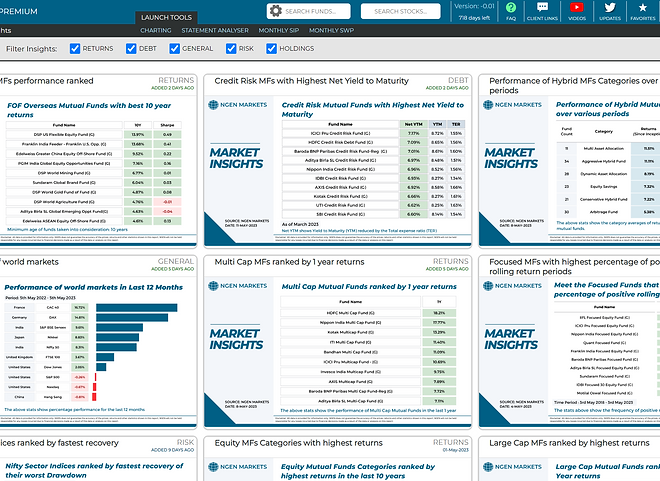
Task: Open the Favorites star icon
Action: click(x=643, y=8)
